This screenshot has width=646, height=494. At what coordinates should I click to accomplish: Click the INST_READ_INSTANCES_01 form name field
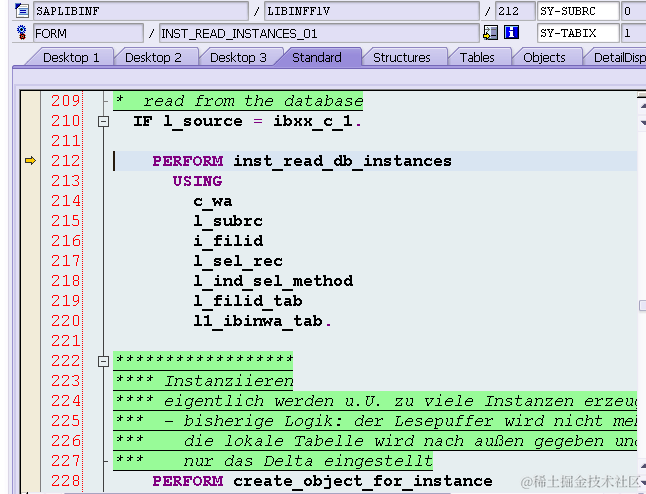point(319,33)
